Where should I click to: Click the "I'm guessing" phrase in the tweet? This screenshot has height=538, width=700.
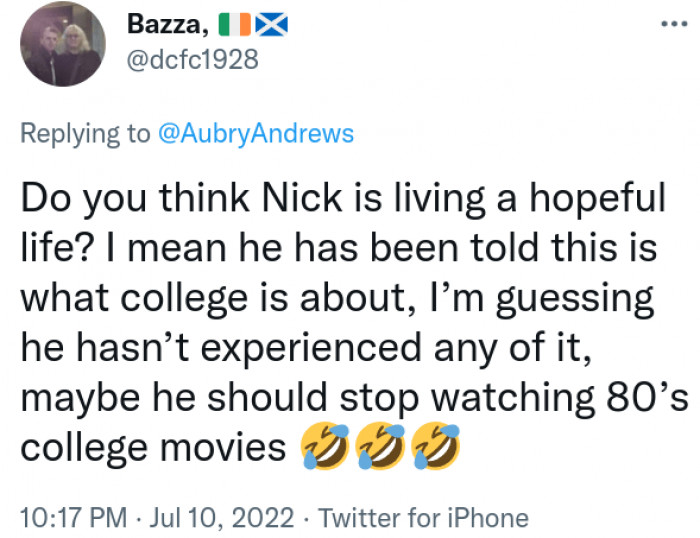click(x=542, y=297)
